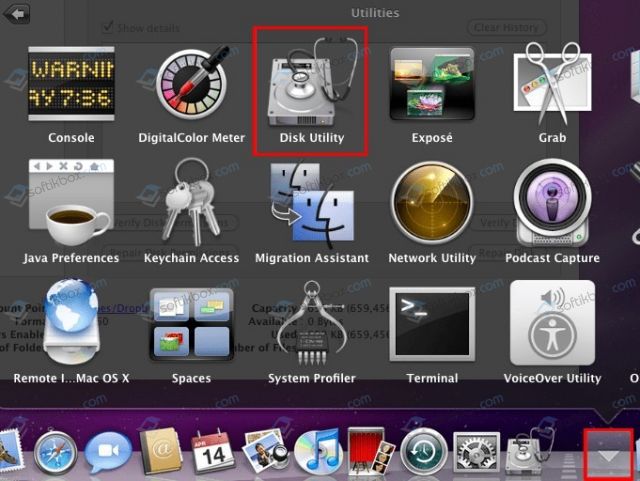Launch Network Utility

[x=432, y=203]
